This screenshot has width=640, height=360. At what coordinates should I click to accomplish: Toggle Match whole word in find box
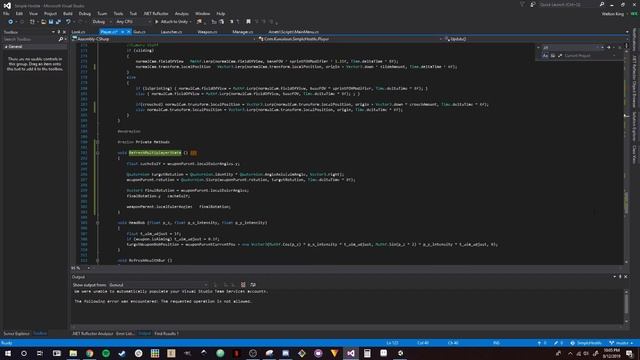point(553,56)
